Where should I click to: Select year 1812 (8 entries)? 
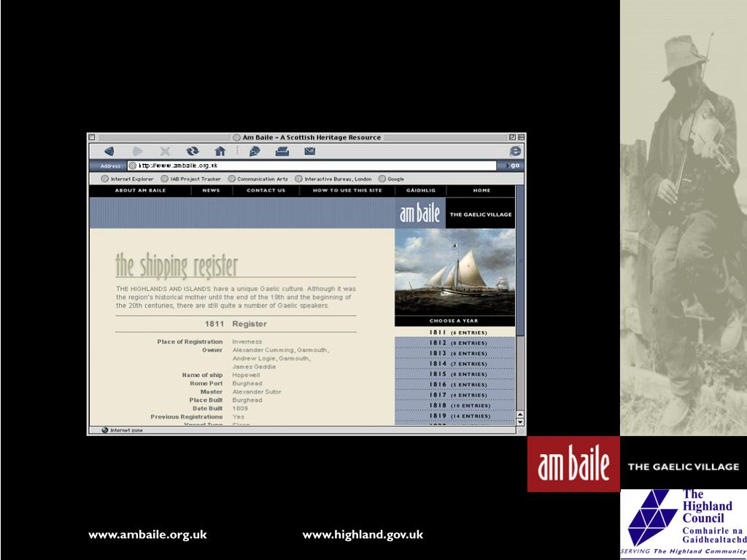coord(455,343)
